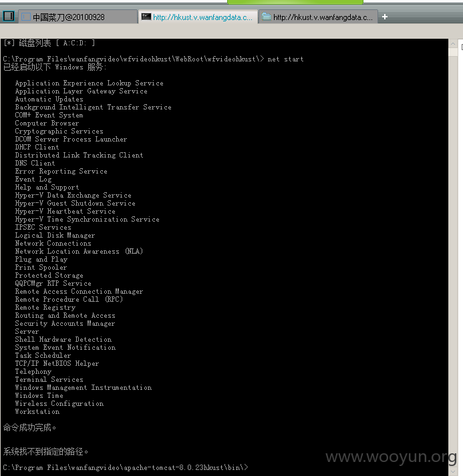Viewport: 463px width, 476px height.
Task: Click the 'net start' command text
Action: 285,59
